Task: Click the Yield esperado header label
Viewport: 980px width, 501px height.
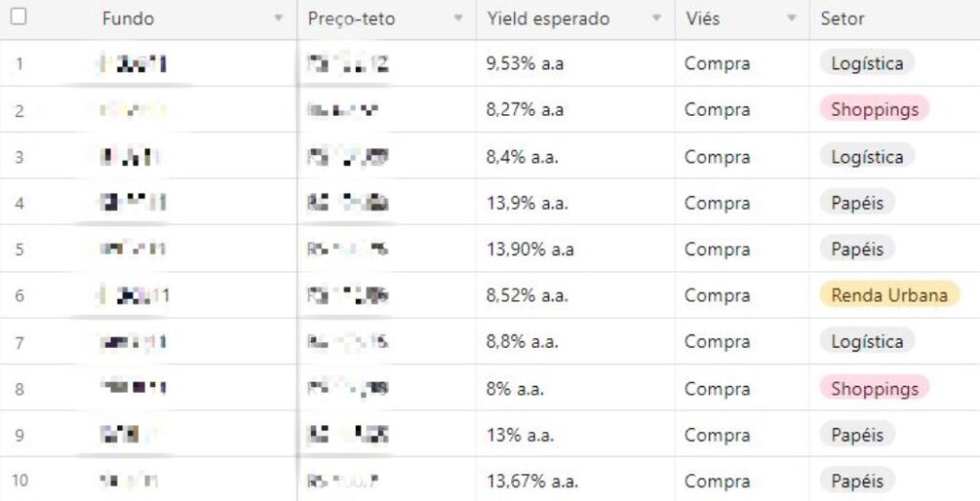Action: (x=547, y=19)
